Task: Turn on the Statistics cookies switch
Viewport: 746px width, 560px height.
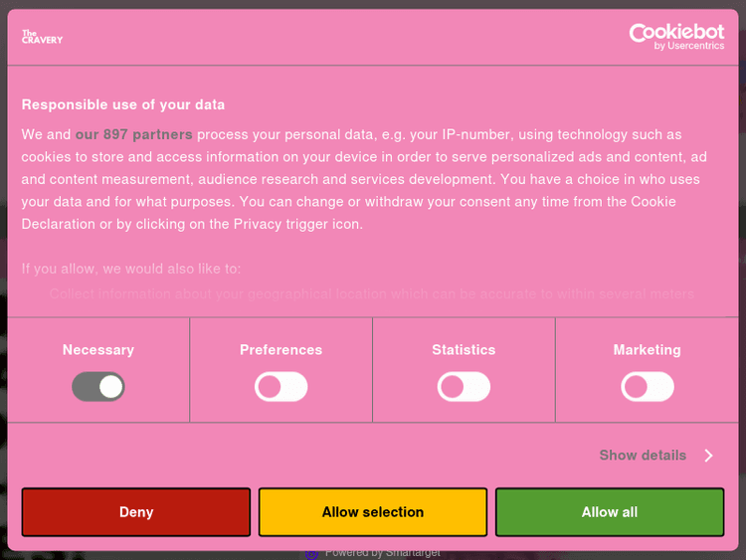Action: click(x=464, y=387)
